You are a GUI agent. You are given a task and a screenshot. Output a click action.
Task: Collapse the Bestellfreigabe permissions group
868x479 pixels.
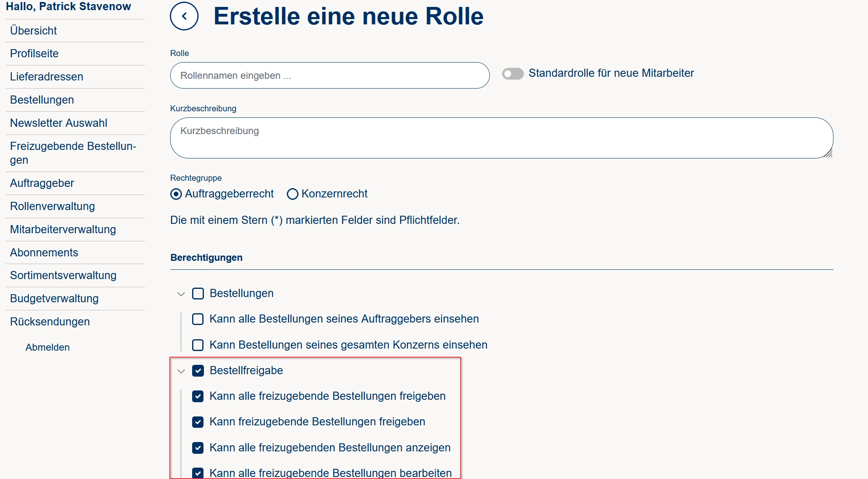(x=181, y=371)
